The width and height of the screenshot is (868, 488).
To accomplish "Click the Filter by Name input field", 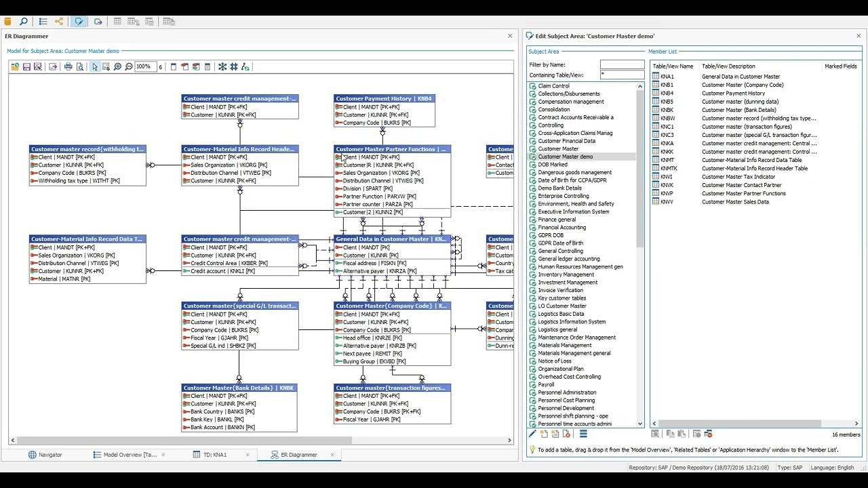I will 622,64.
